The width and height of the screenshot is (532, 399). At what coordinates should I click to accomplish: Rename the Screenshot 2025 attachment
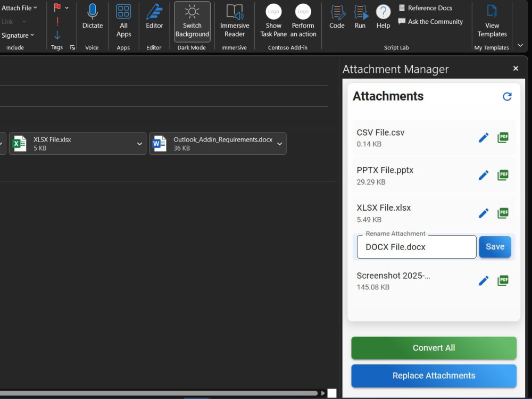(x=484, y=281)
